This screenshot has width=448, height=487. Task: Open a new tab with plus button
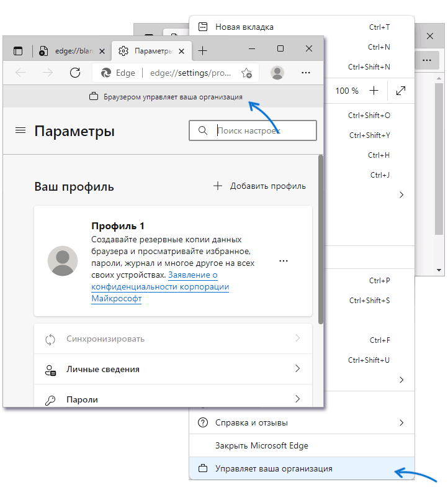coord(202,51)
